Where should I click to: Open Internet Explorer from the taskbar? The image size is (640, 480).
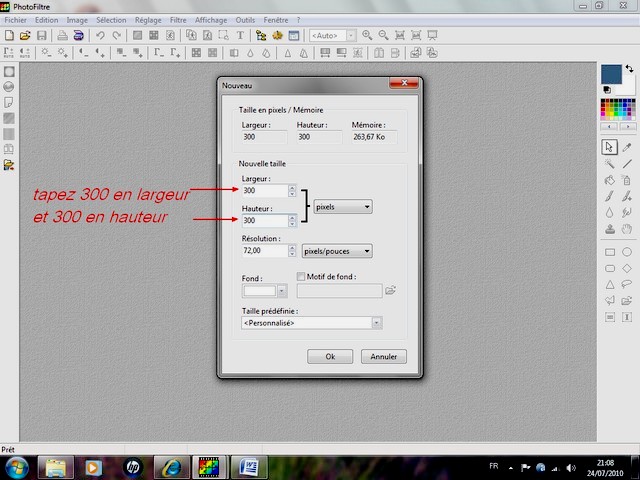coord(171,468)
